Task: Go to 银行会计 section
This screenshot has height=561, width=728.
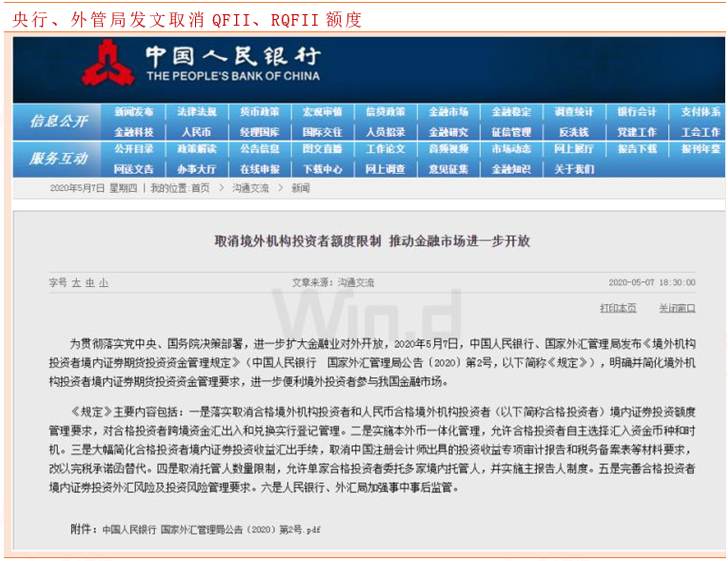Action: (637, 112)
